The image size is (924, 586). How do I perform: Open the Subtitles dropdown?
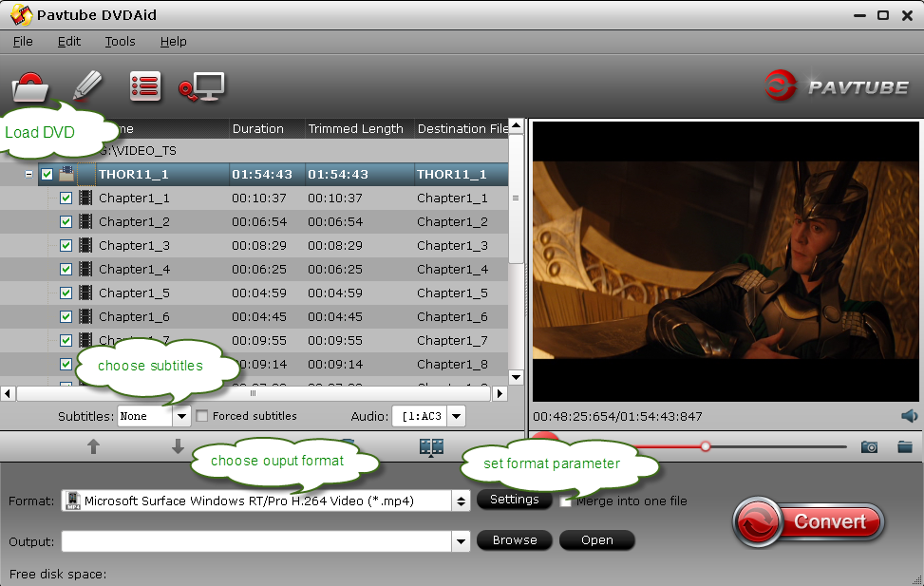(x=181, y=416)
